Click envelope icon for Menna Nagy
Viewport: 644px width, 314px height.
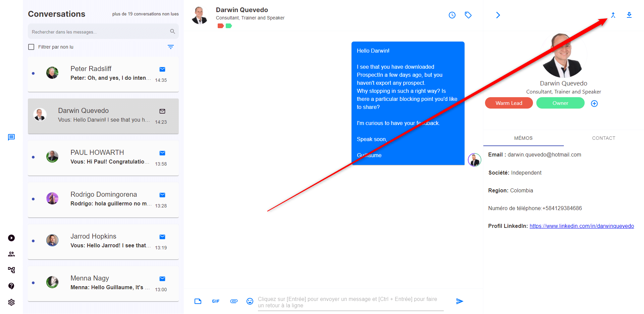tap(162, 279)
